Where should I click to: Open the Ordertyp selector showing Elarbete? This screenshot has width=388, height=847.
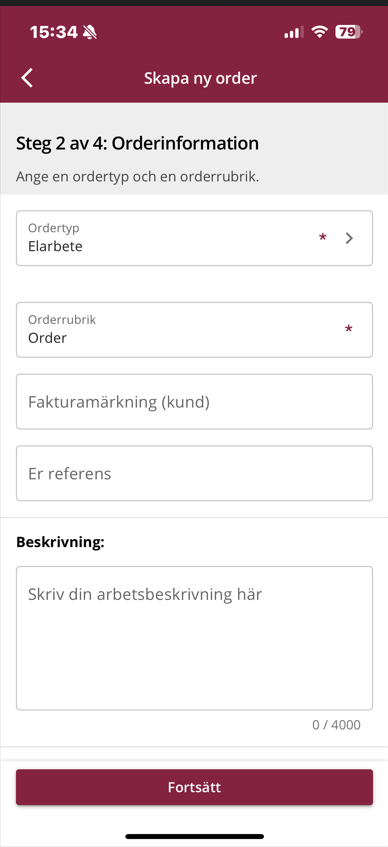[195, 238]
